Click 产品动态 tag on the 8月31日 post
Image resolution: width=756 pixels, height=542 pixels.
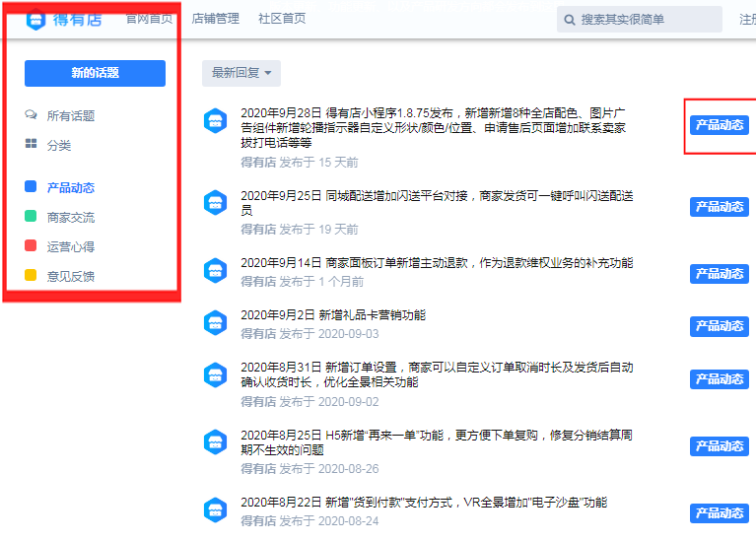[x=720, y=379]
